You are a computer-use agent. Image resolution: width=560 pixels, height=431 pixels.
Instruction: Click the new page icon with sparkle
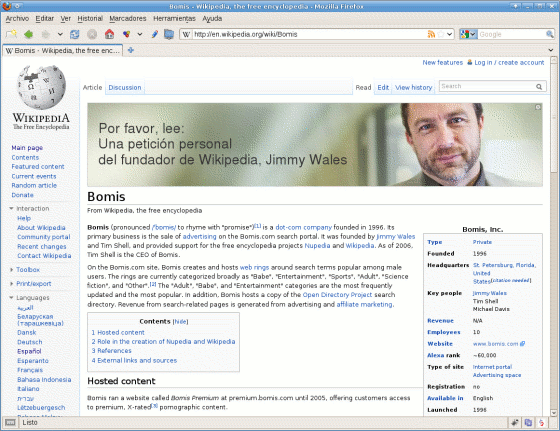[11, 34]
